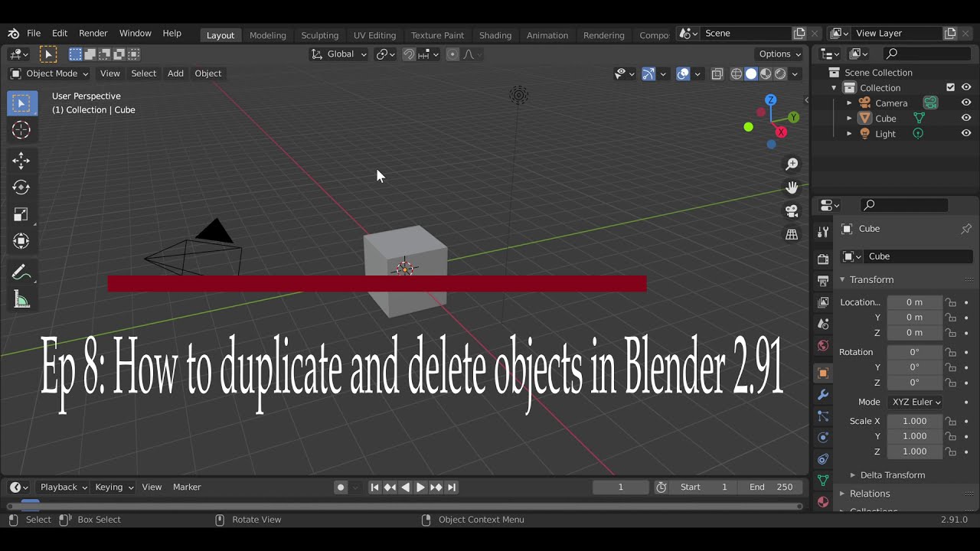Expand the Relations panel
980x551 pixels.
tap(869, 494)
